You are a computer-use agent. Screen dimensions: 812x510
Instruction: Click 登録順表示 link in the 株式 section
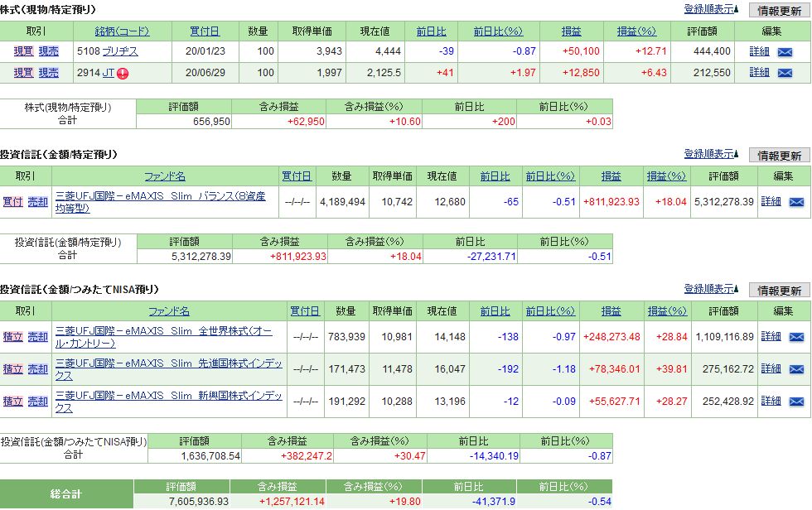pos(711,9)
